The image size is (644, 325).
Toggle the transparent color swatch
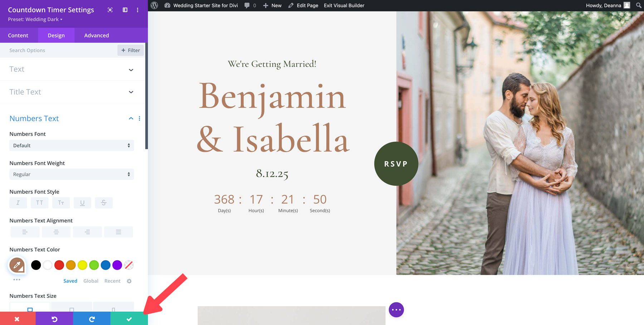pos(128,265)
